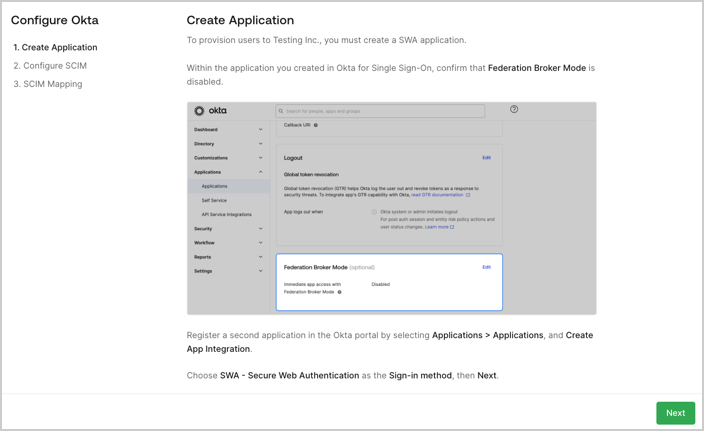704x431 pixels.
Task: Expand the Reports chevron in Okta sidebar
Action: click(260, 257)
